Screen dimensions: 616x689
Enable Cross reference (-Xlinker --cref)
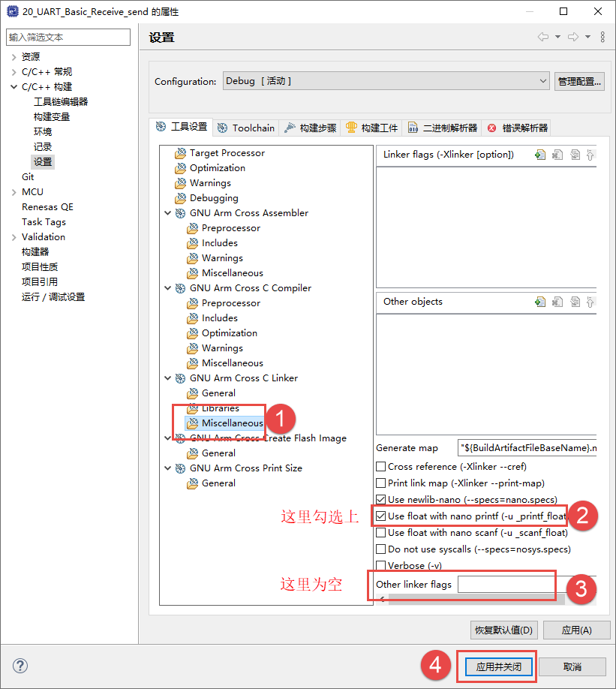coord(381,466)
